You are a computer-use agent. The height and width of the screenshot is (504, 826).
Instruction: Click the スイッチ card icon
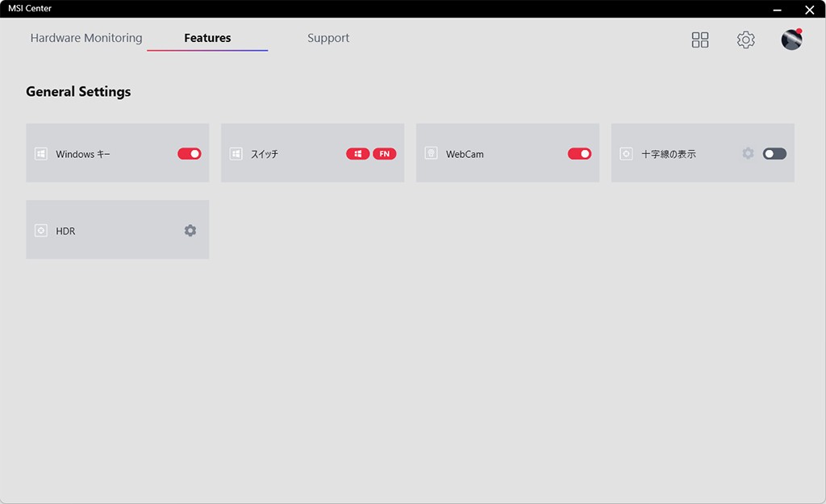pos(236,154)
